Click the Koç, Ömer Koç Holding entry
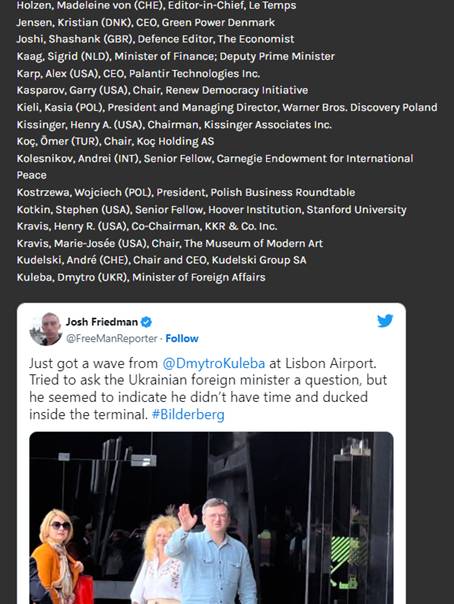Screen dimensions: 454x604 (115, 141)
